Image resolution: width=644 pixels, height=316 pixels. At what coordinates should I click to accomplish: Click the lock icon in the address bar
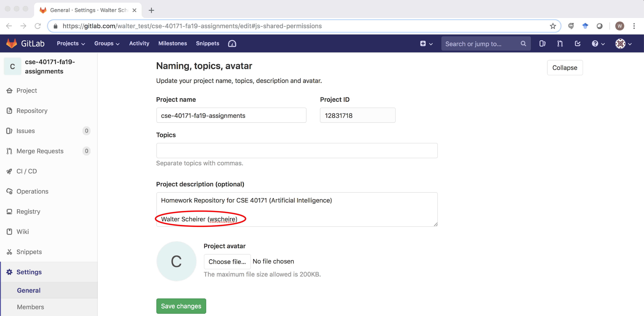click(55, 26)
